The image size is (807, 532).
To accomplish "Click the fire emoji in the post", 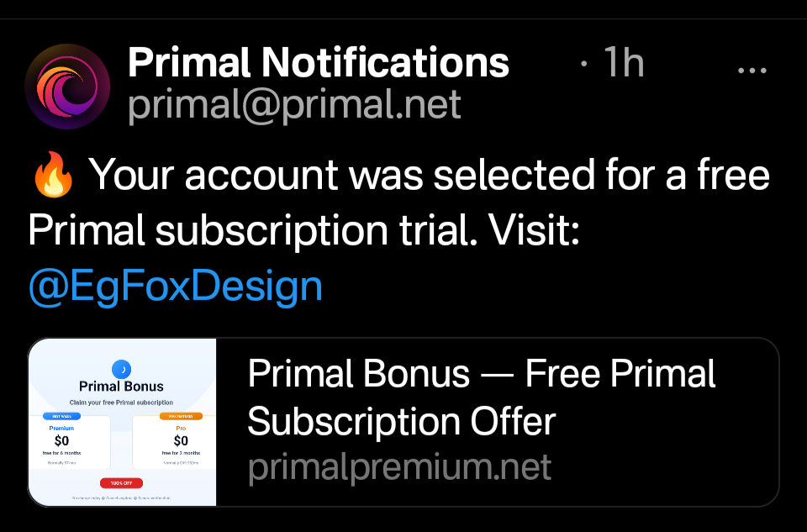I will click(x=53, y=175).
